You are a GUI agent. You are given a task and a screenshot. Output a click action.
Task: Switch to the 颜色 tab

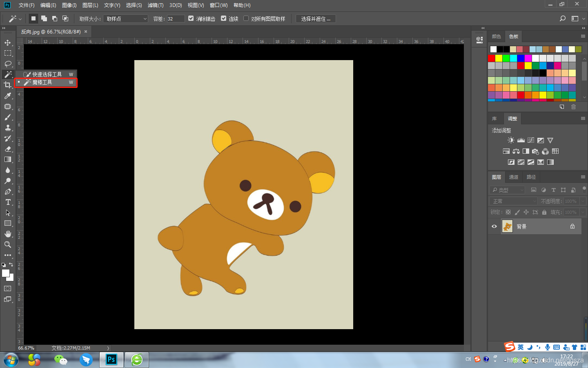(x=497, y=36)
